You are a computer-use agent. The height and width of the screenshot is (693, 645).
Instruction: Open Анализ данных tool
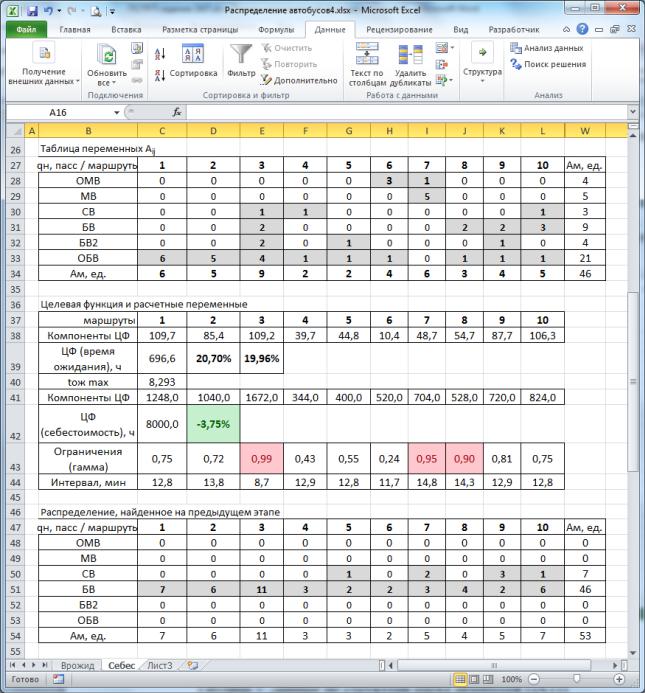pyautogui.click(x=547, y=48)
